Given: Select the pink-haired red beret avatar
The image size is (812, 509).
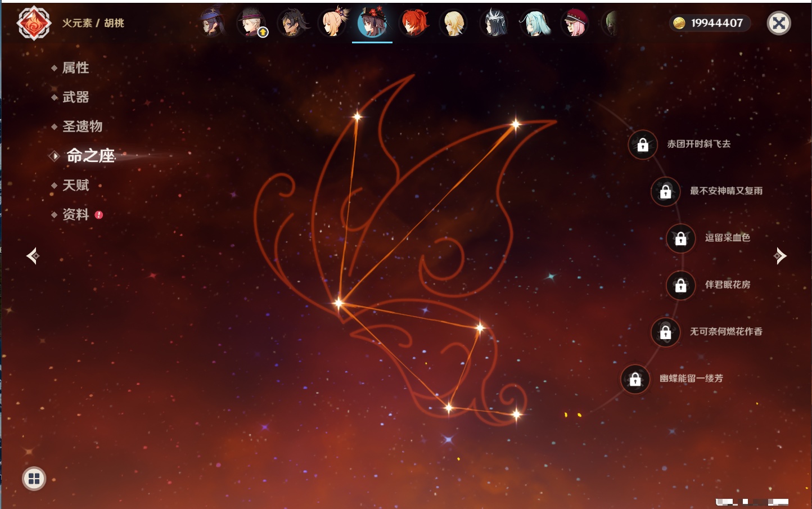Looking at the screenshot, I should point(575,23).
